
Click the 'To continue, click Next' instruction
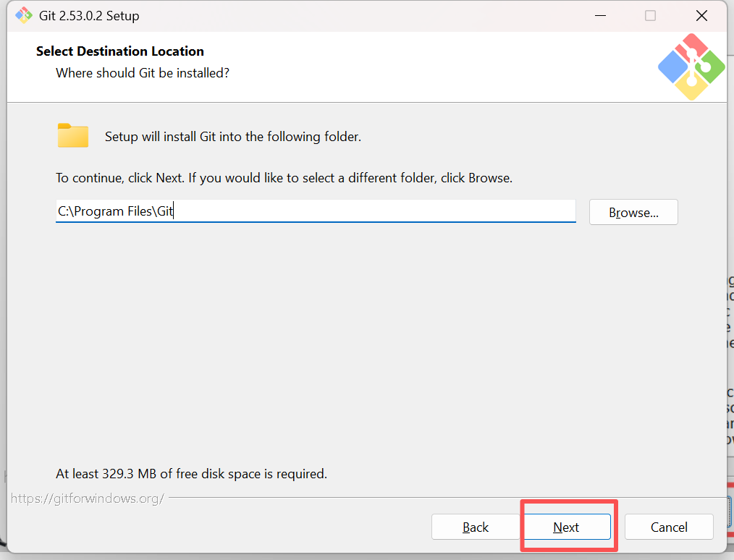[284, 178]
